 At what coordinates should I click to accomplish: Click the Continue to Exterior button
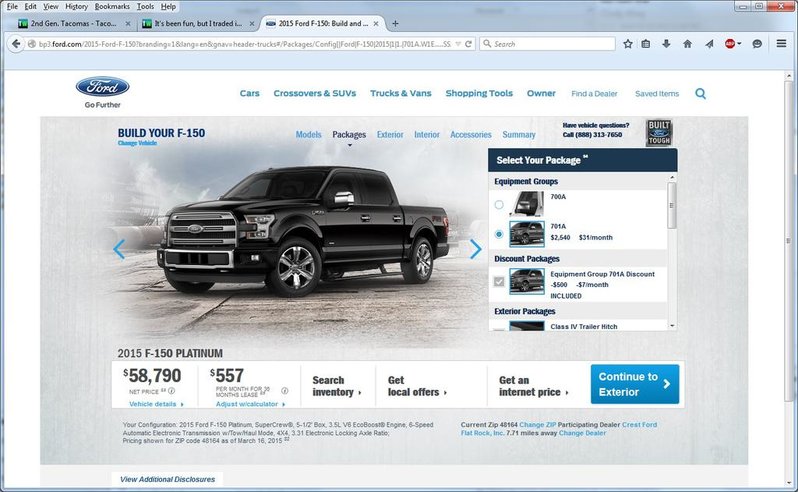(x=635, y=384)
